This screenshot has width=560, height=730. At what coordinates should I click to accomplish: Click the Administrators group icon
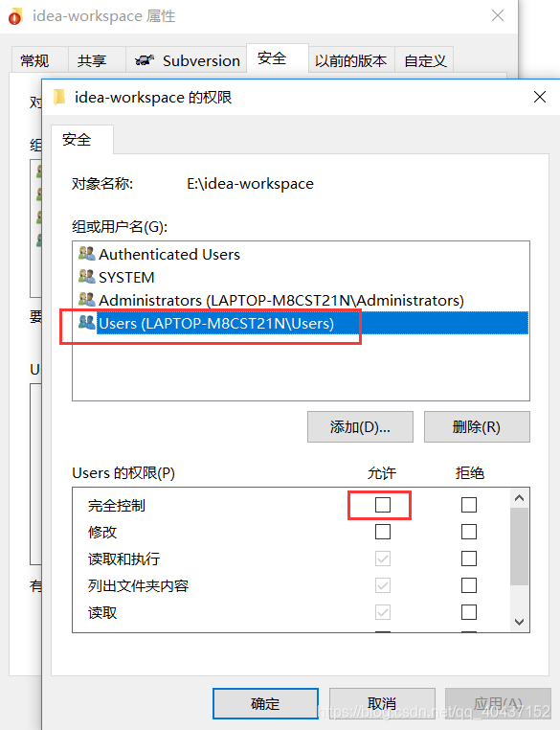(x=86, y=300)
